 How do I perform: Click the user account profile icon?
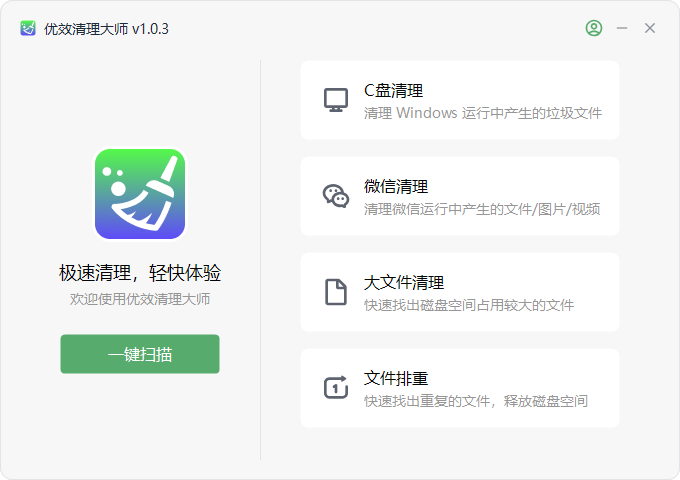tap(594, 28)
